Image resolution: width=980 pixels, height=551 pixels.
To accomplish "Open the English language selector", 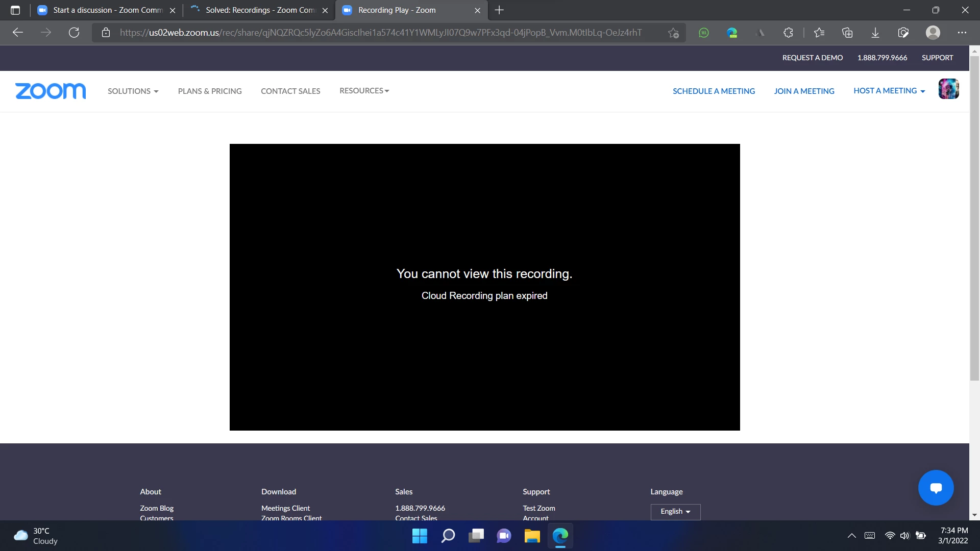I will (675, 511).
